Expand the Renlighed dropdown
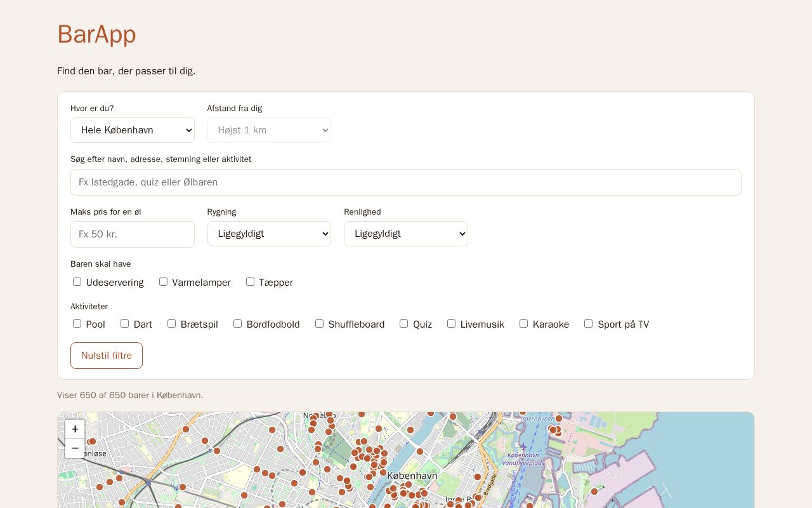The image size is (812, 508). point(406,234)
